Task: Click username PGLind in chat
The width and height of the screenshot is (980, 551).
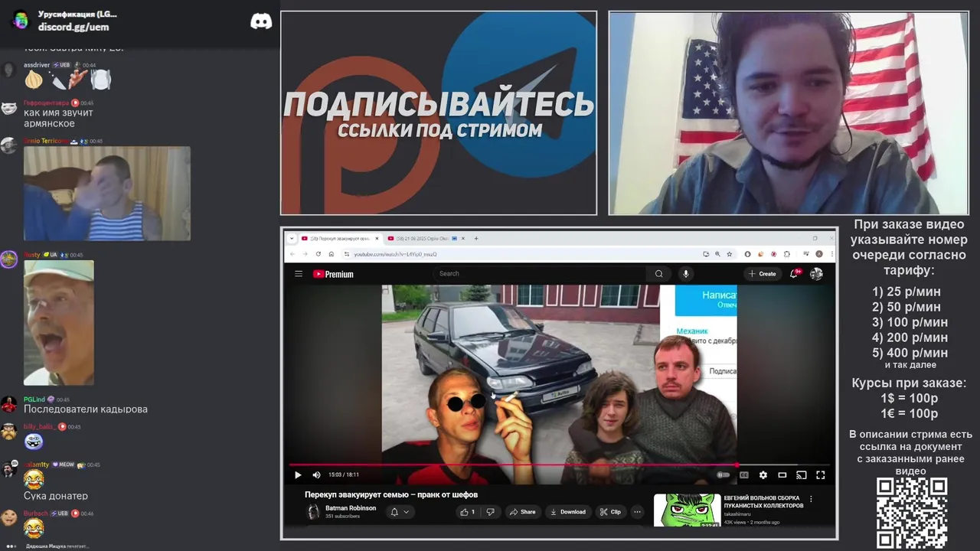Action: click(x=34, y=399)
